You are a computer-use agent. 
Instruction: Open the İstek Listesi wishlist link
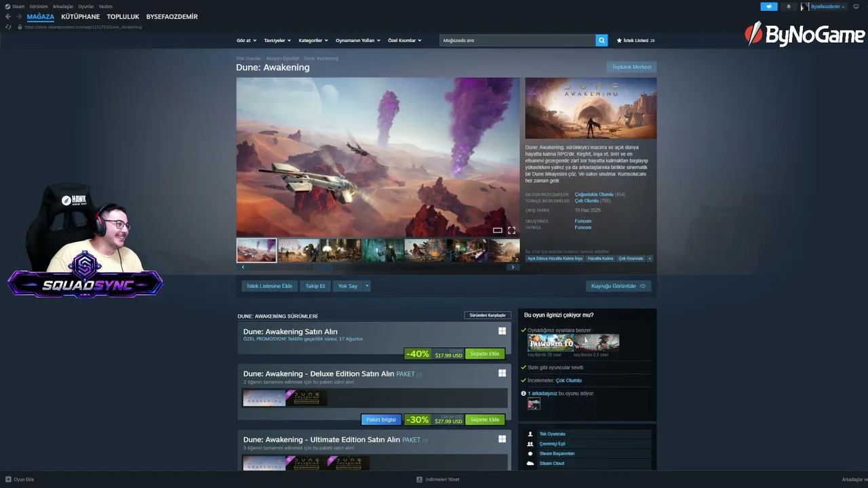(635, 41)
